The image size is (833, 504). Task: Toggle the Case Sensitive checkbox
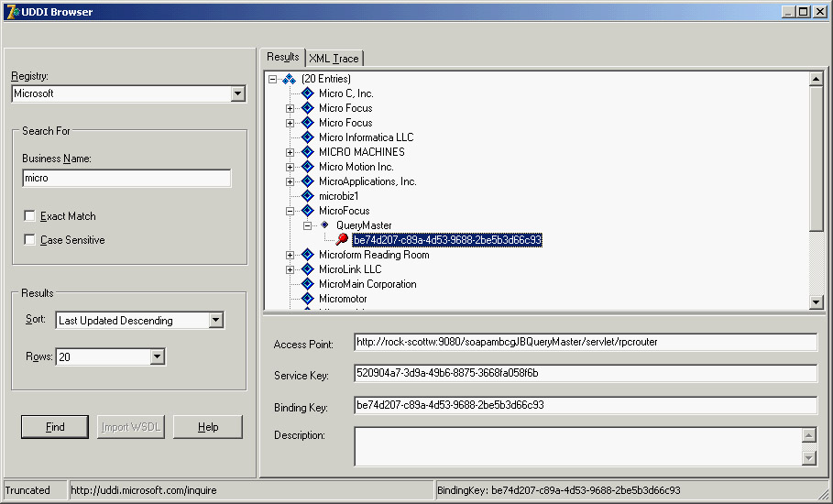point(30,240)
